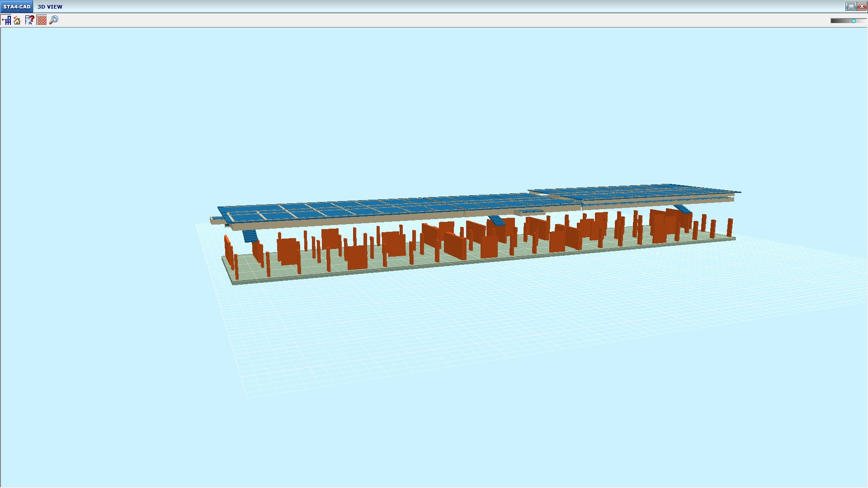Select the large orange wall near left staircase

(x=288, y=252)
